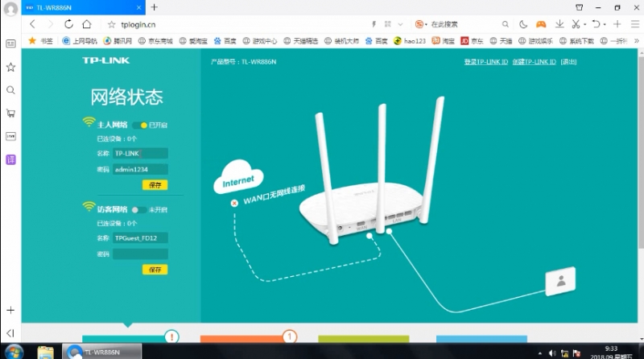Open the hao123 bookmark
This screenshot has height=359, width=644.
point(410,41)
